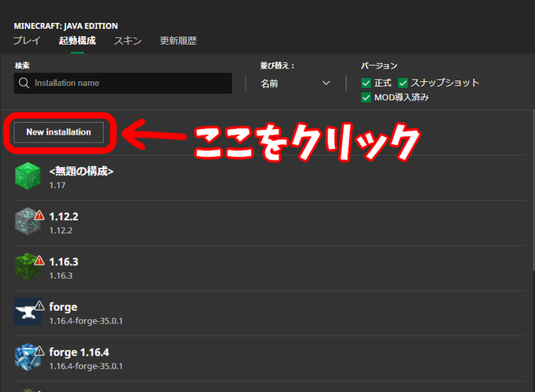Click the emerald block icon of <無題の構成>
535x392 pixels.
pyautogui.click(x=28, y=176)
